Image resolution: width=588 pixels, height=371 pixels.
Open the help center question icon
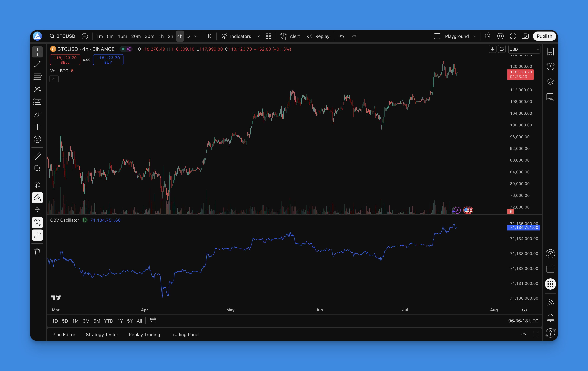coord(550,333)
